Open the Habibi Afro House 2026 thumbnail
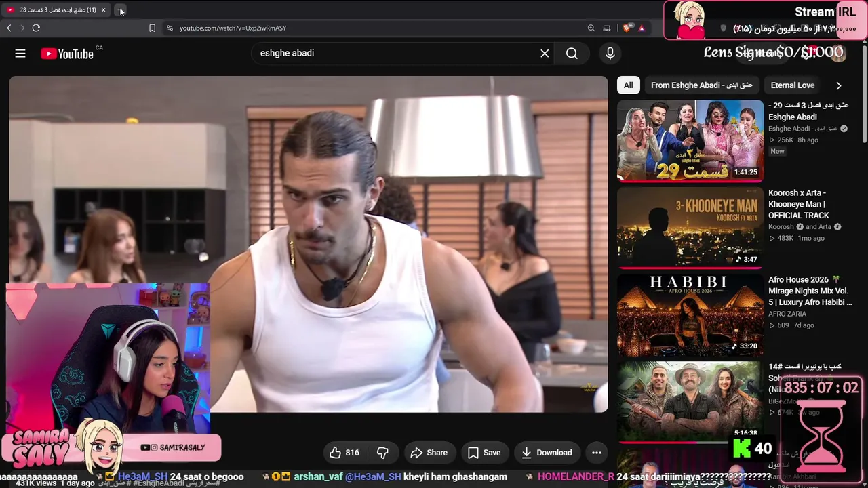Viewport: 868px width, 488px height. pyautogui.click(x=690, y=314)
